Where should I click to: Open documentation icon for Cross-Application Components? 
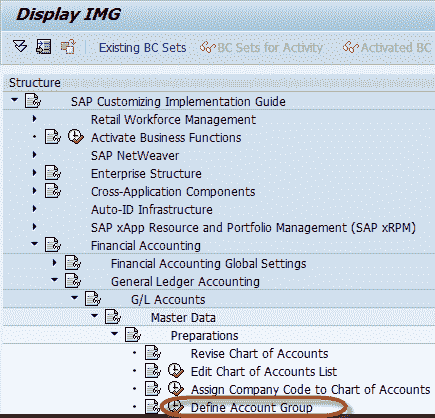point(53,191)
